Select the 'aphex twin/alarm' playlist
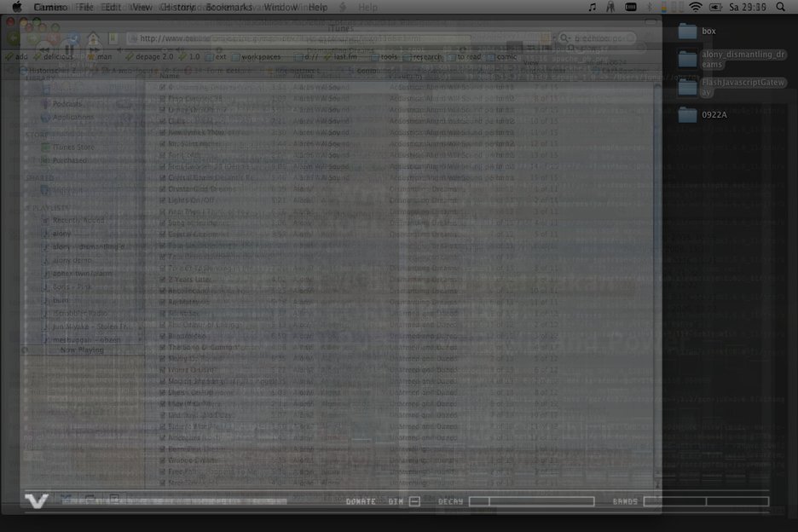Image resolution: width=798 pixels, height=532 pixels. [77, 274]
